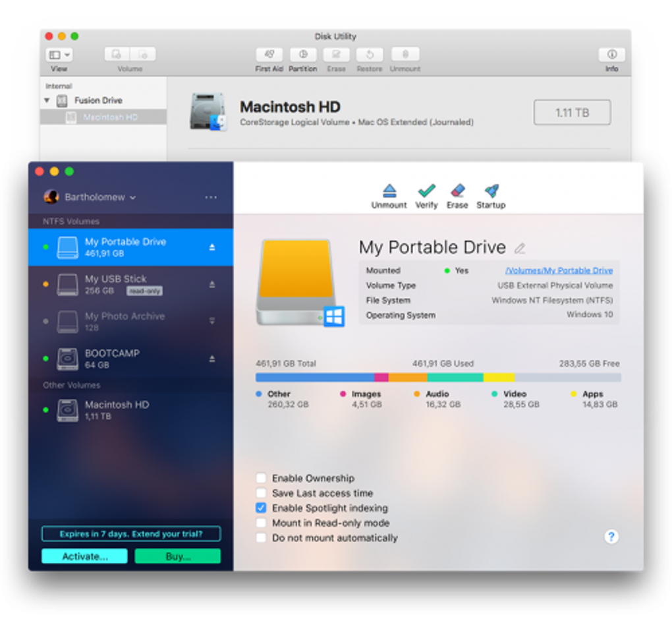This screenshot has height=621, width=672.
Task: Select Macintosh HD in the Disk Utility sidebar
Action: click(103, 117)
